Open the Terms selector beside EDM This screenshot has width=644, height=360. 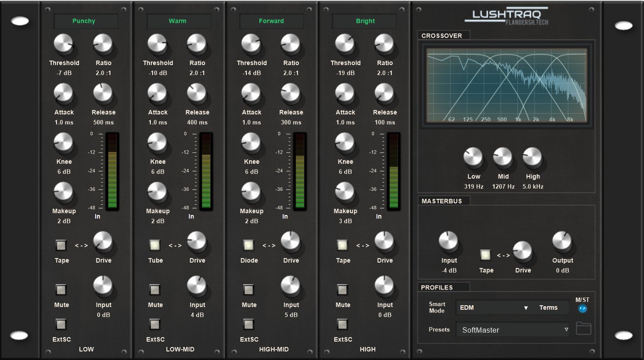coord(548,308)
